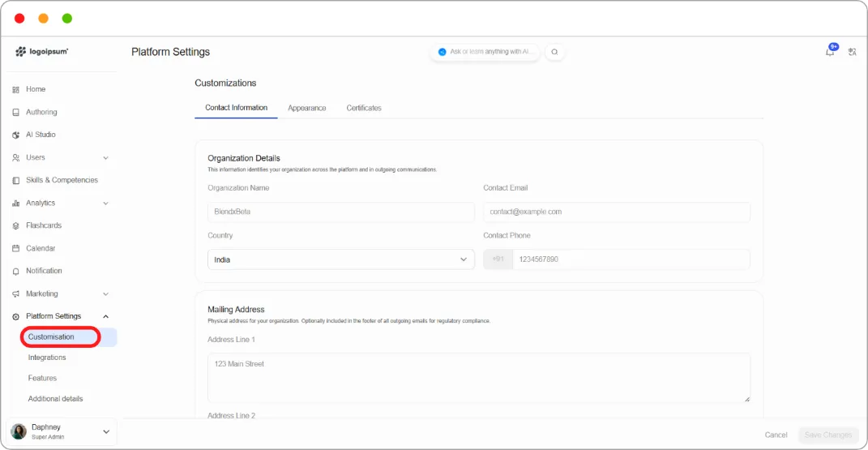Open notifications bell with 9+ badge
The image size is (868, 450).
pos(831,50)
